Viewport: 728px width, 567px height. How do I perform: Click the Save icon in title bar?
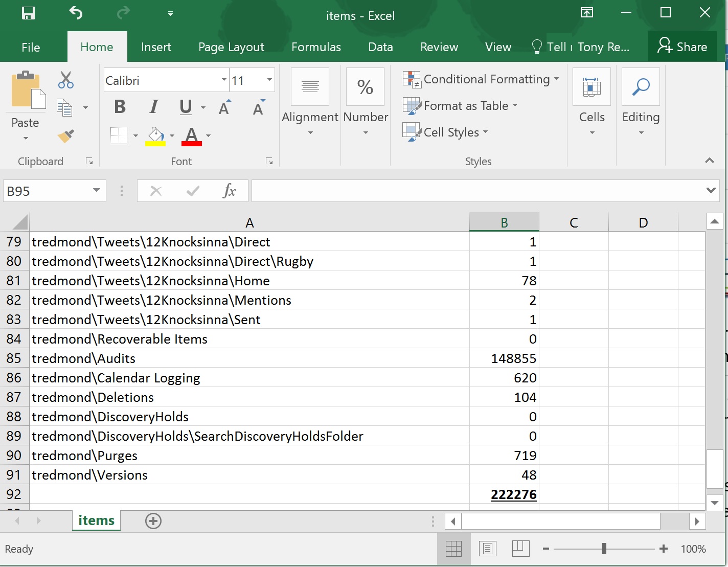28,13
